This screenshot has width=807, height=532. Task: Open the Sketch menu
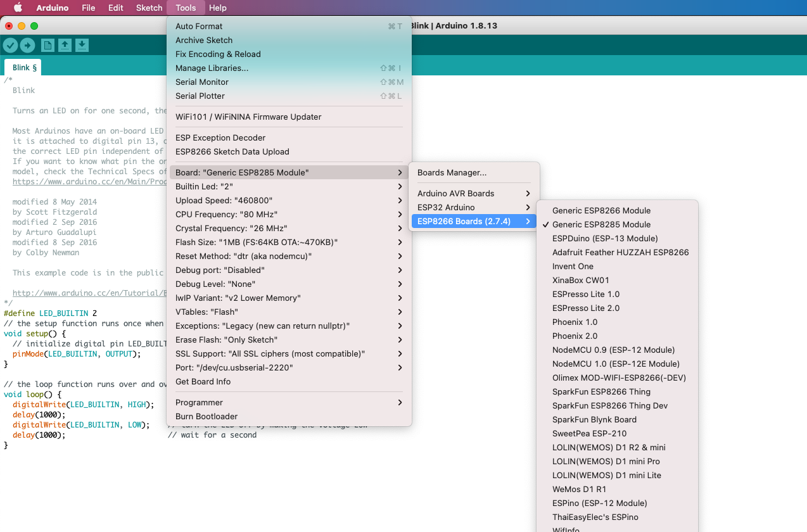click(149, 8)
